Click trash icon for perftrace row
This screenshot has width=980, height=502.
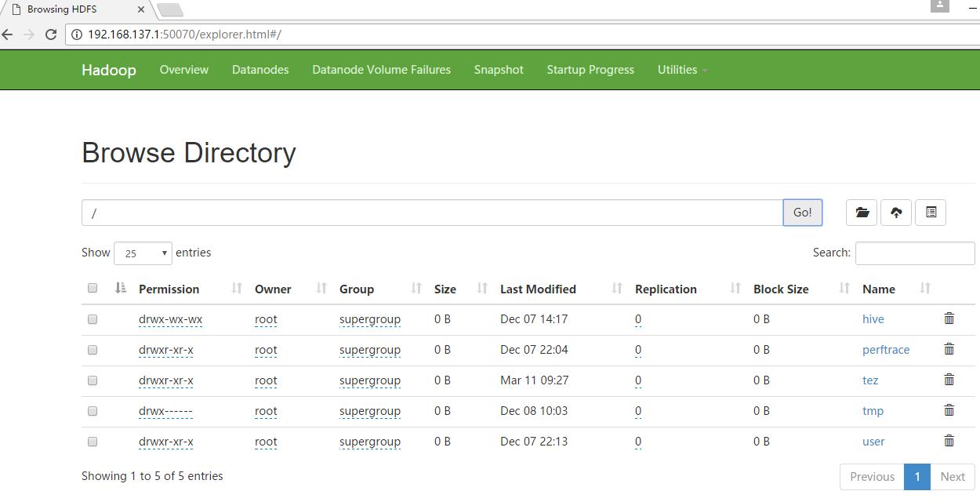click(x=949, y=349)
